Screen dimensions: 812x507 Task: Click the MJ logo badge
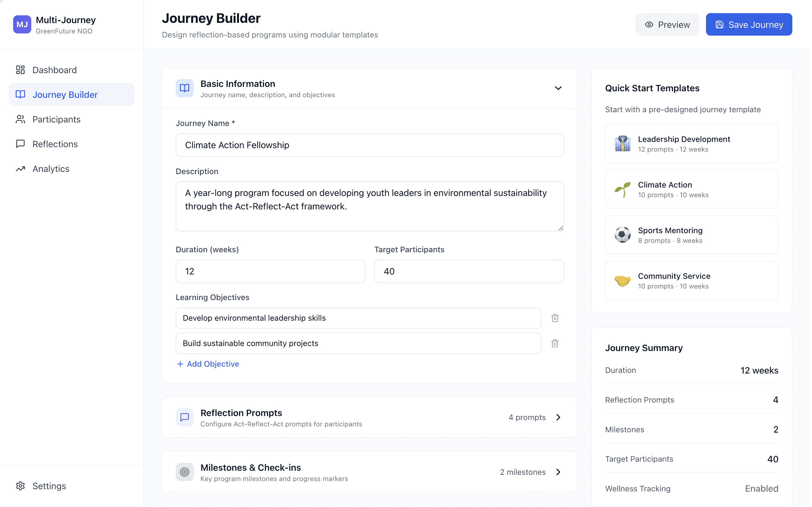22,24
